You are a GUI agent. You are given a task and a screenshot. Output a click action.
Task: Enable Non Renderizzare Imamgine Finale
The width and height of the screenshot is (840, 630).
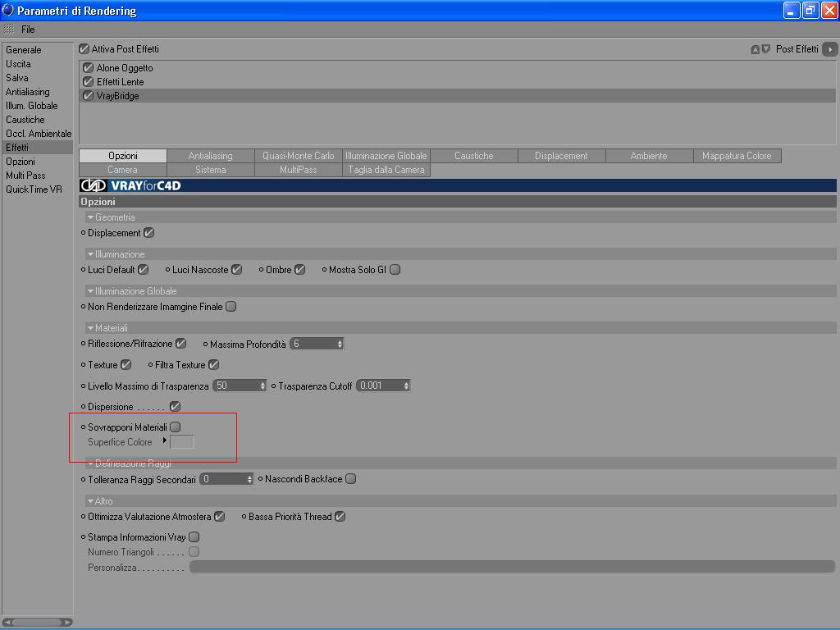pyautogui.click(x=231, y=307)
